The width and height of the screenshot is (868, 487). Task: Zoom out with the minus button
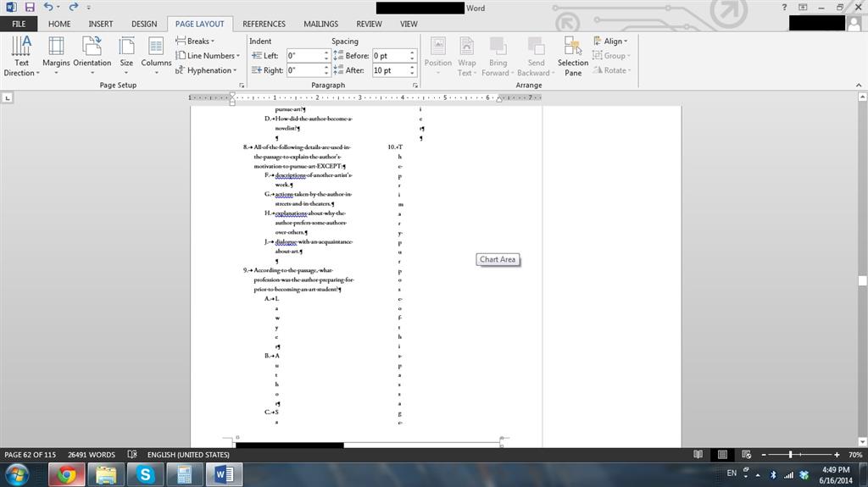[764, 454]
